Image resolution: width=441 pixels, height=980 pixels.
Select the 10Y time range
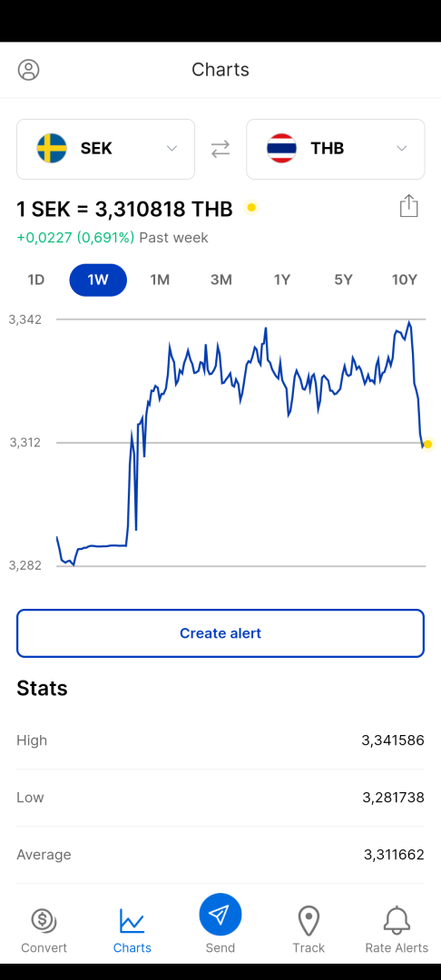(404, 279)
